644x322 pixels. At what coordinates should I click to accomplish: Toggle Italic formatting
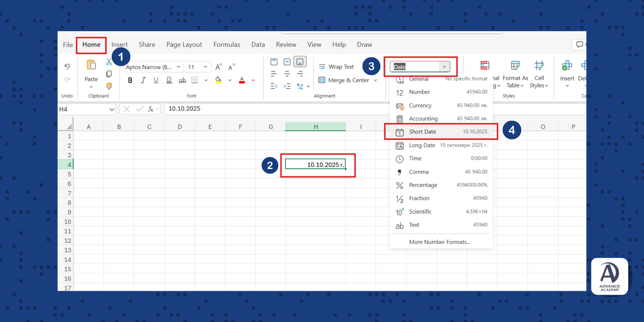(143, 80)
